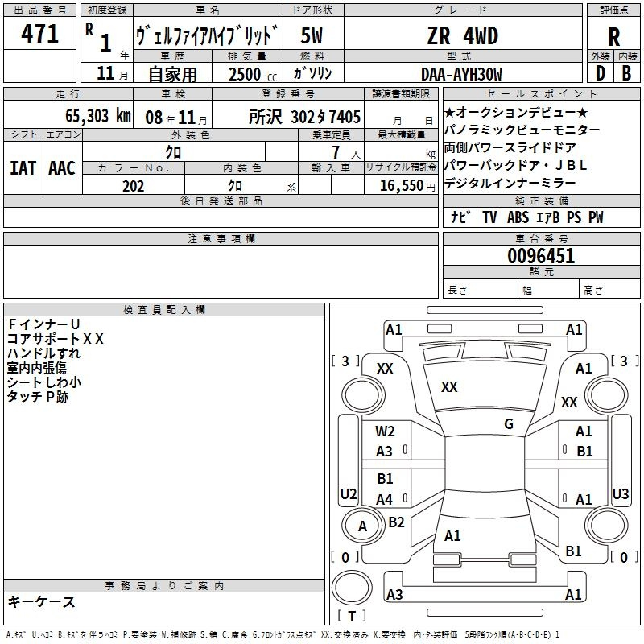This screenshot has width=644, height=644.
Task: Select the interior grade B
Action: coord(626,73)
